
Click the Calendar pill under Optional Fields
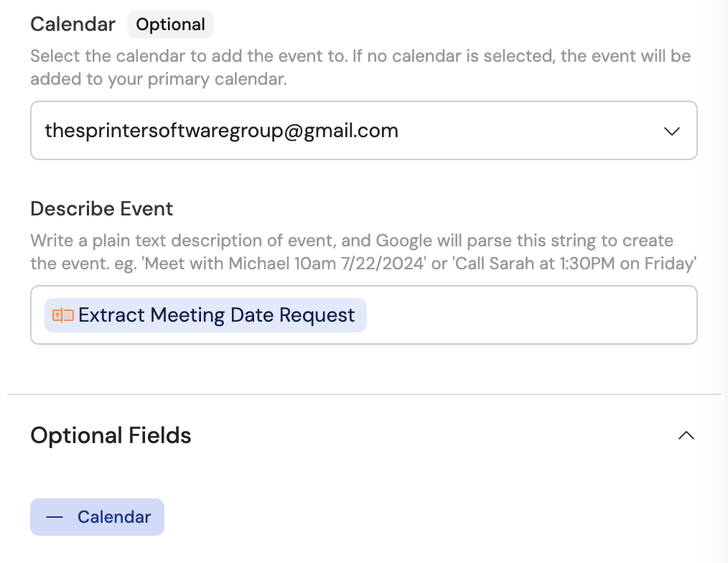click(97, 516)
